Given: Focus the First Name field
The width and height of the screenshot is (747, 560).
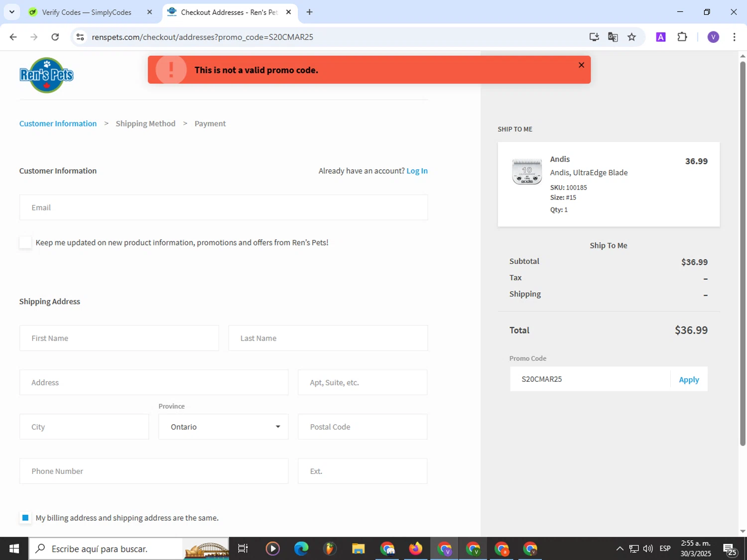Looking at the screenshot, I should pos(119,338).
